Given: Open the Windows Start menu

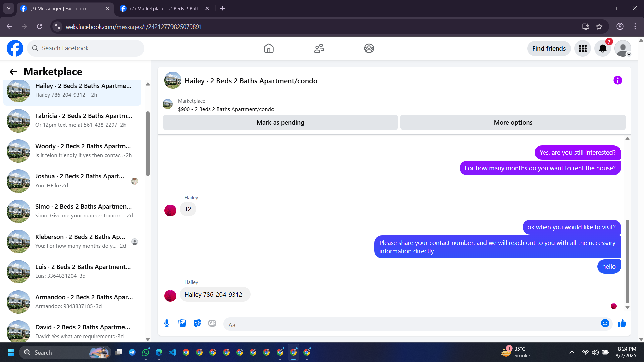Looking at the screenshot, I should pyautogui.click(x=11, y=352).
